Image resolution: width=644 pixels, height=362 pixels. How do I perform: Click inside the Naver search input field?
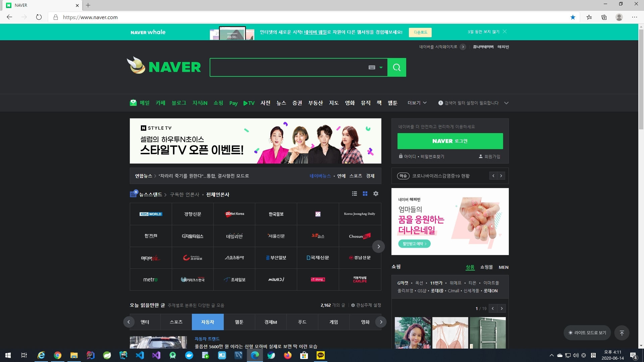click(288, 67)
